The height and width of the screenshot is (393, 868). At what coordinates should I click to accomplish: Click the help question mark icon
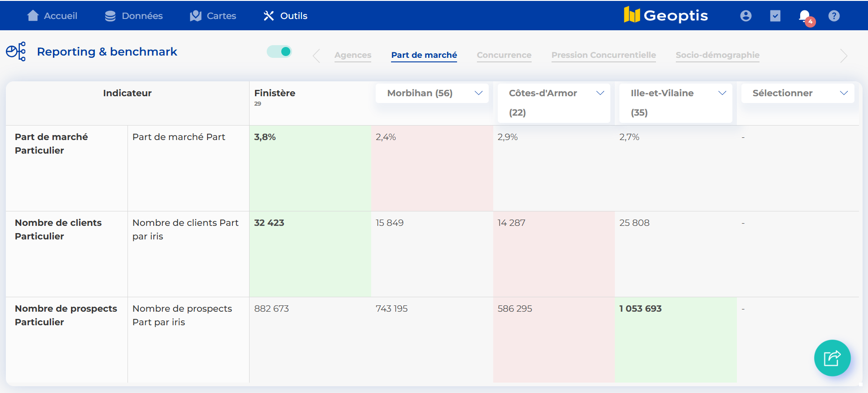click(834, 16)
